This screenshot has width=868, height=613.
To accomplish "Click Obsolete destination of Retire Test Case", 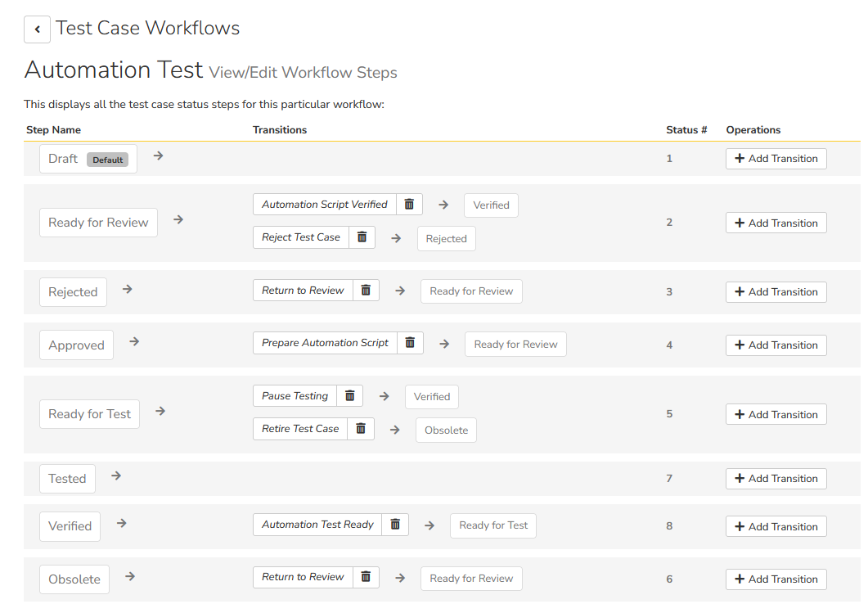I will click(446, 430).
